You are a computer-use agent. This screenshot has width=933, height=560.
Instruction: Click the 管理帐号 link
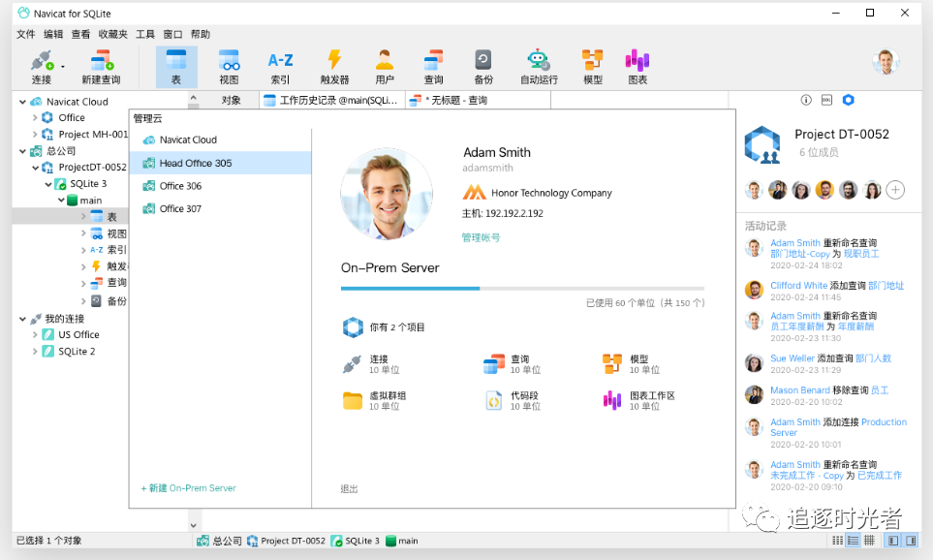(x=481, y=237)
